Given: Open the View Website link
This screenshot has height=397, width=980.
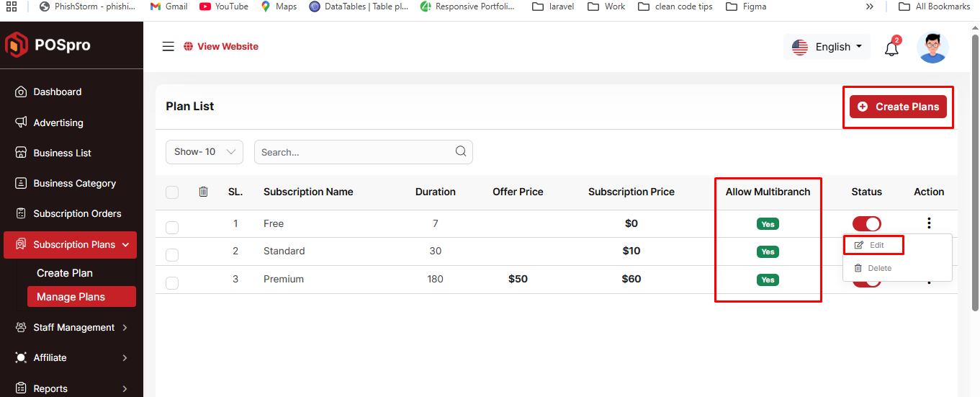Looking at the screenshot, I should coord(227,47).
